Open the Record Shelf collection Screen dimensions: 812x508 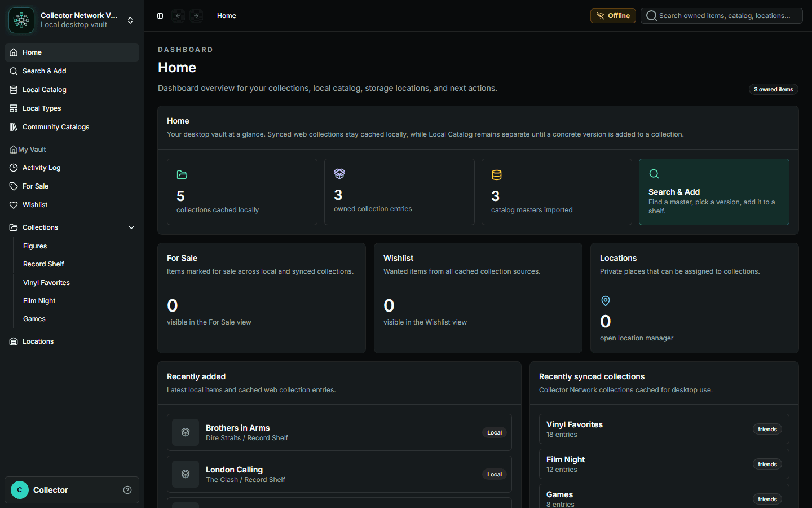click(x=43, y=264)
